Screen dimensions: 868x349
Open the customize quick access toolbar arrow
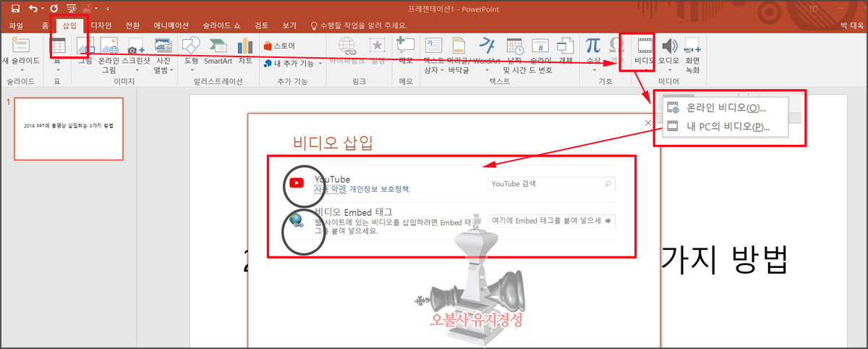(x=107, y=9)
